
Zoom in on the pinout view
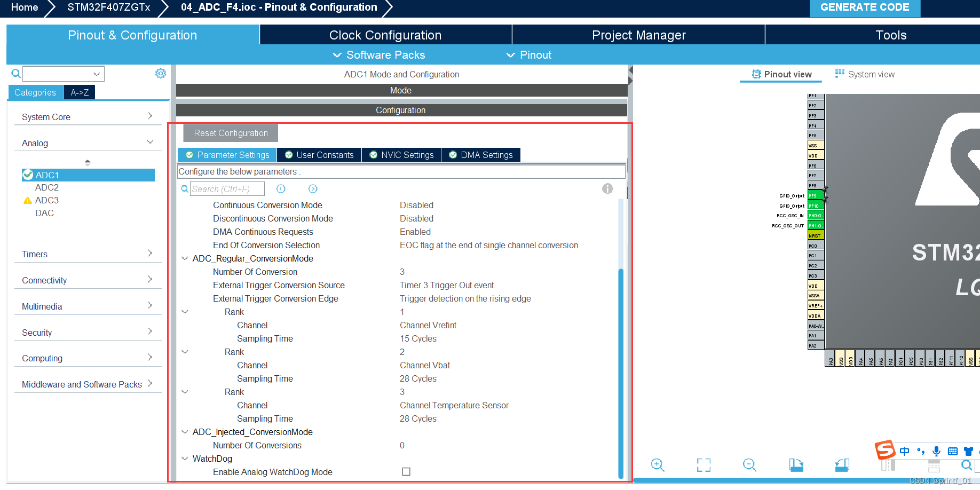tap(658, 465)
